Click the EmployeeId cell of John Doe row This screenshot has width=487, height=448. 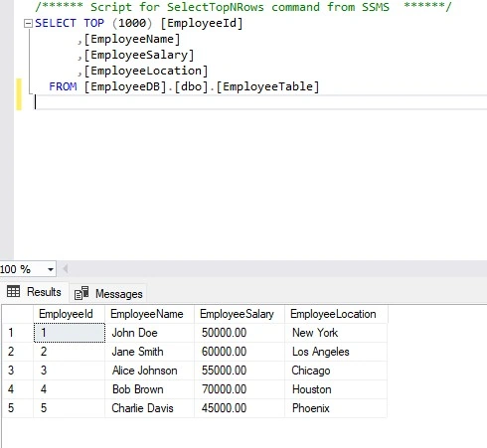coord(70,333)
